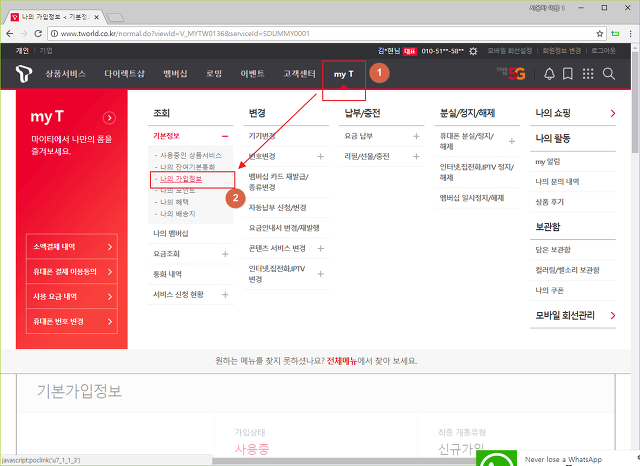The width and height of the screenshot is (640, 466).
Task: Open 컬러링/벨소리 보관함 link
Action: click(x=567, y=270)
